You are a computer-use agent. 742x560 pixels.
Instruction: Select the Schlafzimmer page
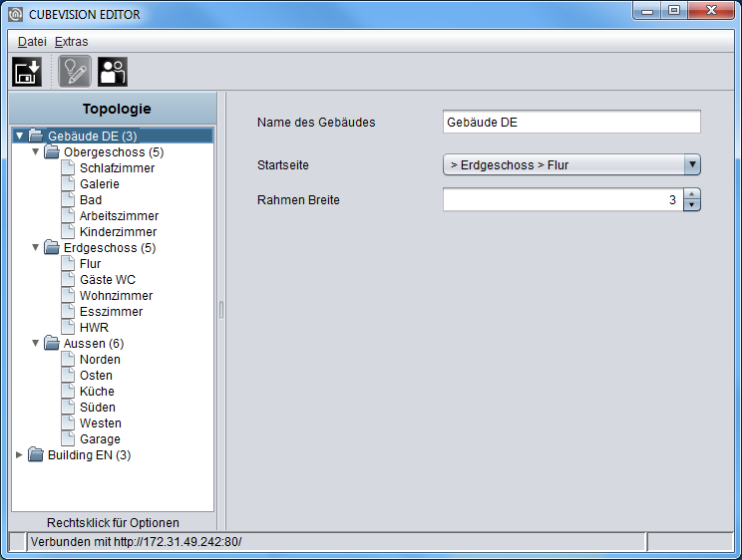[117, 168]
